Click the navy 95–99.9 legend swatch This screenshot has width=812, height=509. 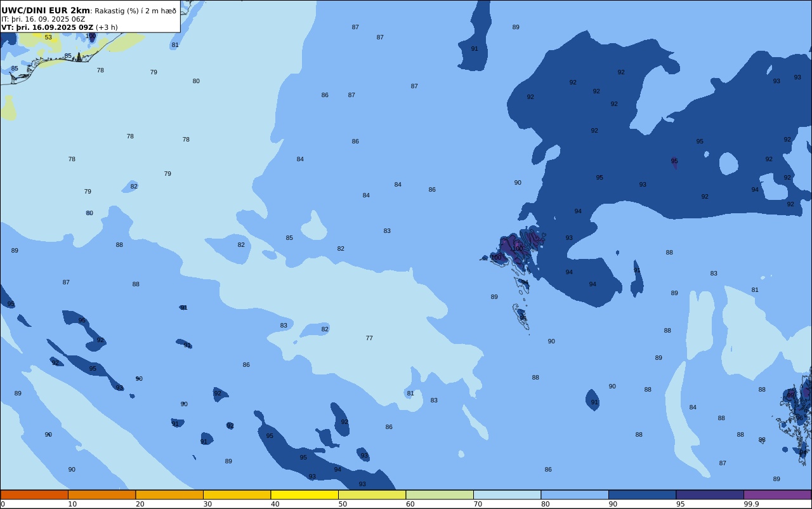tap(710, 494)
